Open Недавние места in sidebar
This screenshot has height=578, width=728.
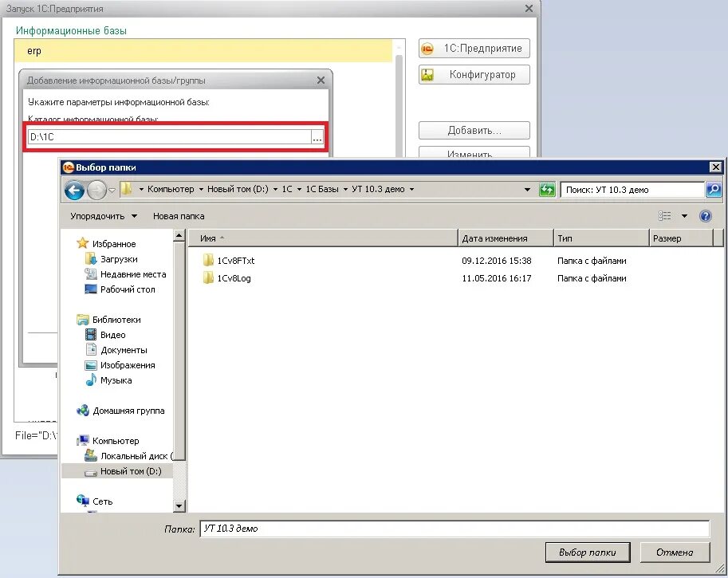click(125, 274)
